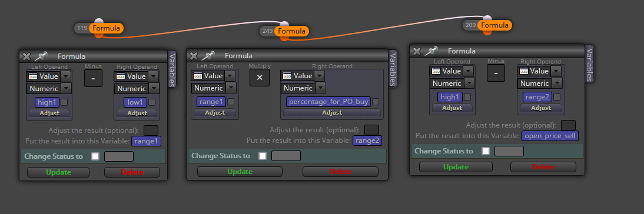Screen dimensions: 644x214
Task: Enable Change Status checkbox in open_price_sell panel
Action: (x=486, y=151)
